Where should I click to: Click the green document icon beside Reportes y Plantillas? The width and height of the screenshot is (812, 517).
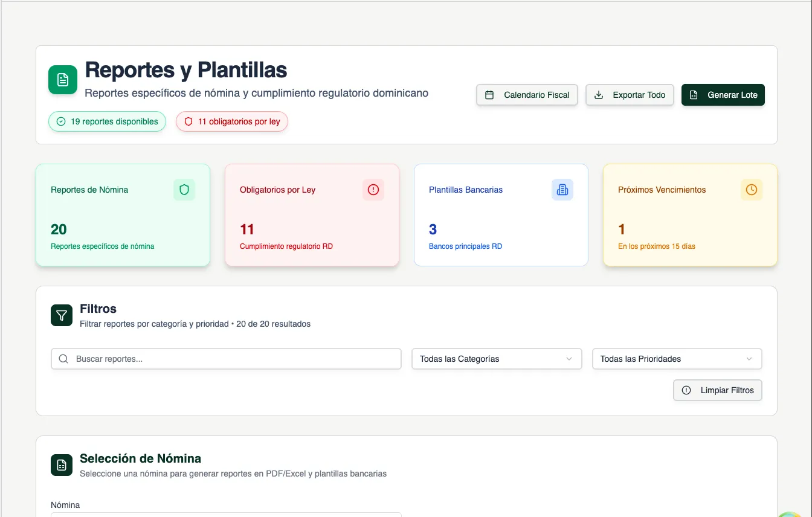pos(63,80)
